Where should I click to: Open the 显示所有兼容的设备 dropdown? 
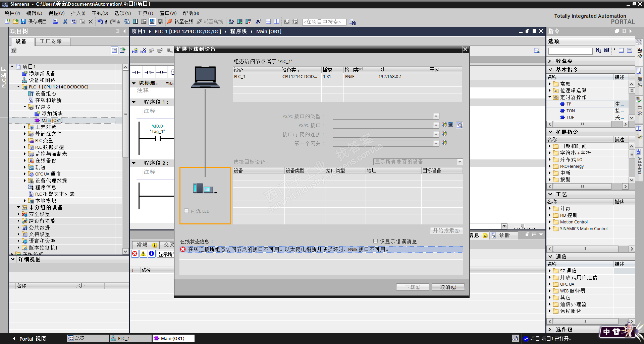point(460,162)
